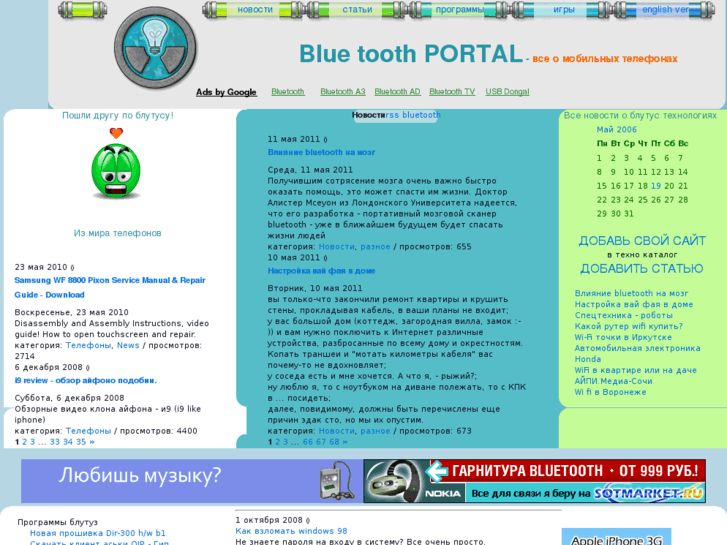
Task: Open Автомобильная электроника Honda sidebar link
Action: 638,353
